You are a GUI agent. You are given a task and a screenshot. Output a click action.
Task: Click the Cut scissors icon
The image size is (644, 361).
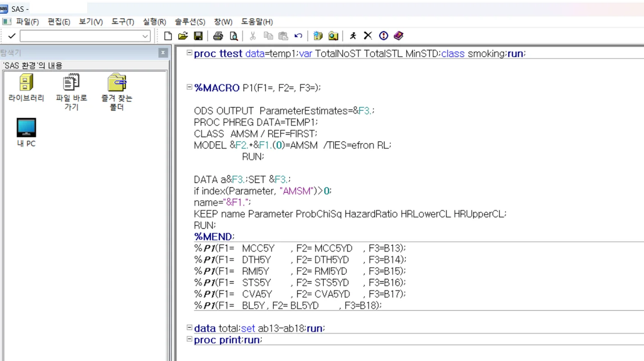coord(253,36)
